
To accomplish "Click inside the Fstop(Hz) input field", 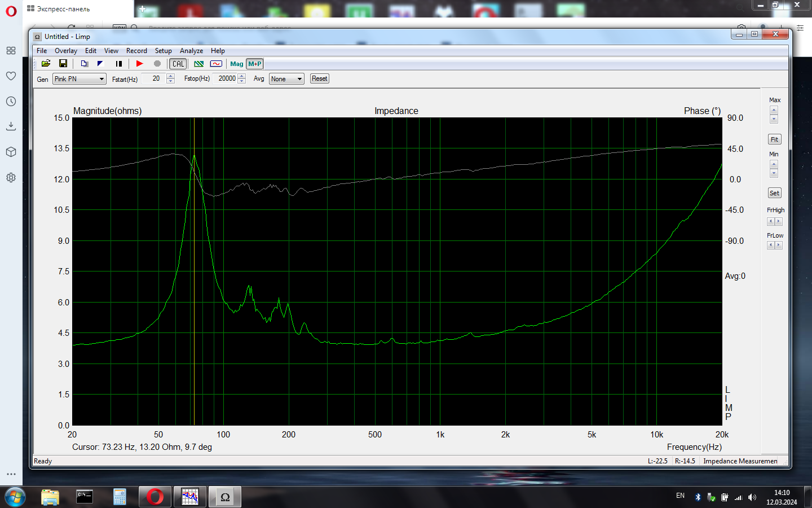I will [x=226, y=78].
